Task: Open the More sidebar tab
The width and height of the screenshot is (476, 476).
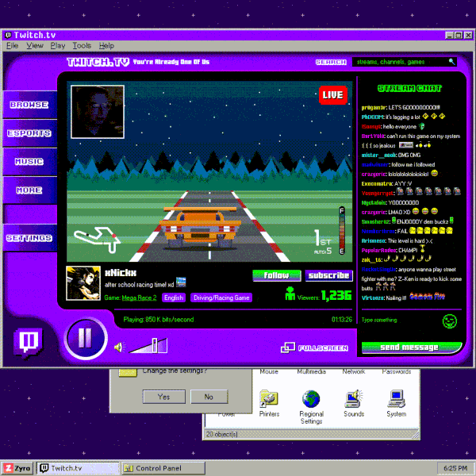Action: [x=29, y=190]
